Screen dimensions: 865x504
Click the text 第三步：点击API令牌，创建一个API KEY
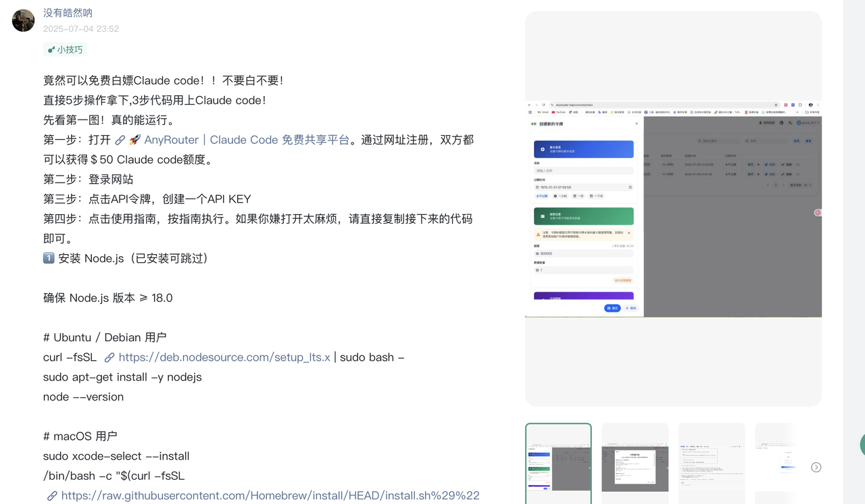tap(147, 199)
